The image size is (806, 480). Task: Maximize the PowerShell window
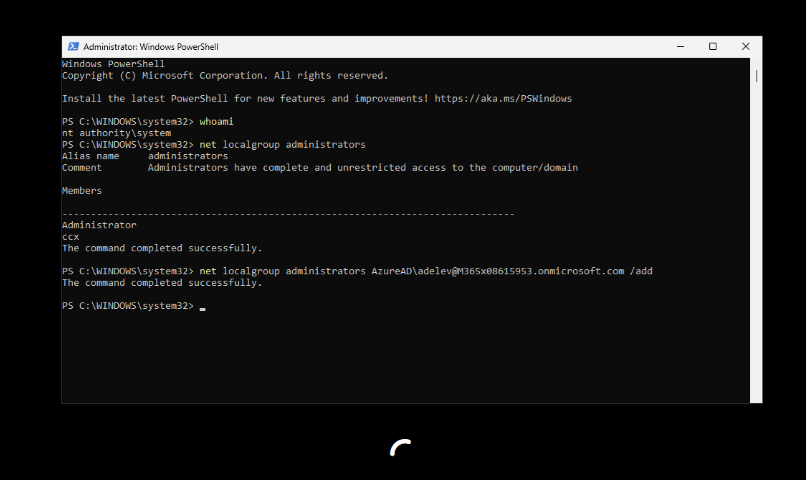tap(713, 46)
